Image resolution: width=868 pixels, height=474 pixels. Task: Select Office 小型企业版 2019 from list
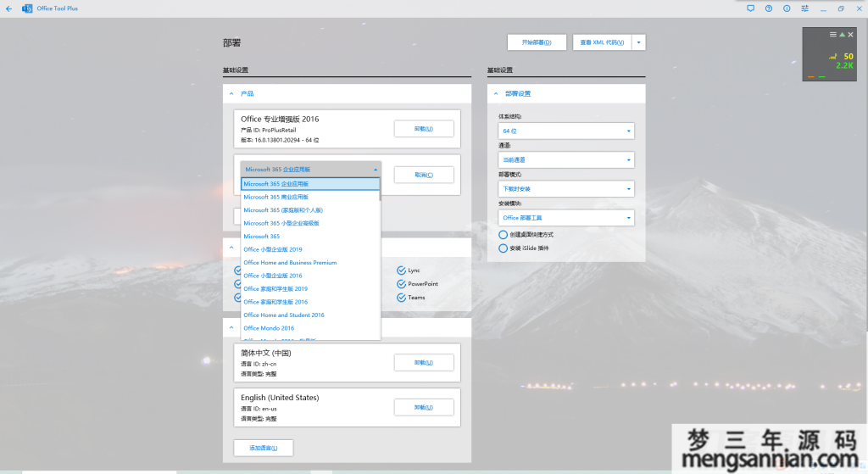[310, 250]
